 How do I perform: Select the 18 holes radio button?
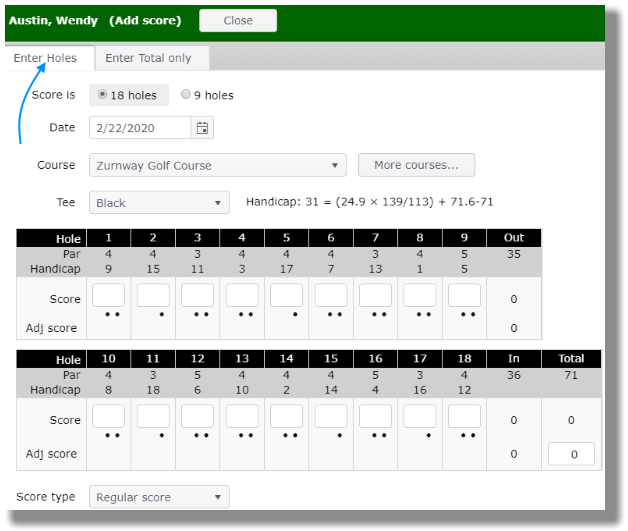coord(103,95)
